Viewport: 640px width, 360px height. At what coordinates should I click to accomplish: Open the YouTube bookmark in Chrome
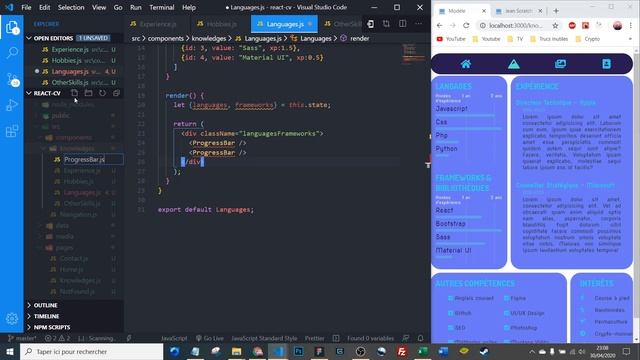tap(451, 39)
